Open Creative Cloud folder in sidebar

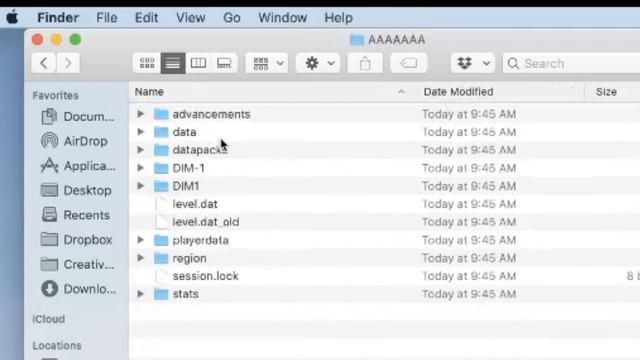pos(78,264)
